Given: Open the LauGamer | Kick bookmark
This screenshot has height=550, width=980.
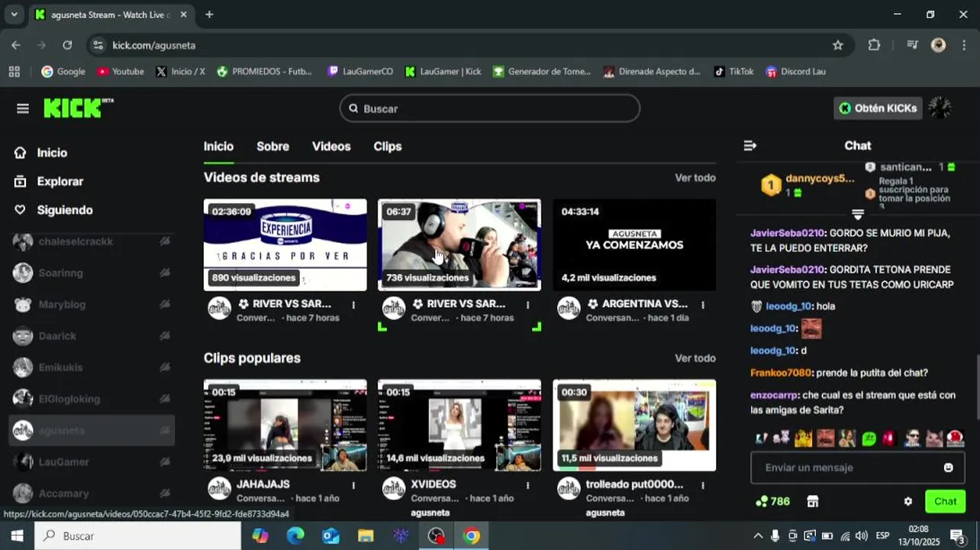Looking at the screenshot, I should click(x=443, y=71).
